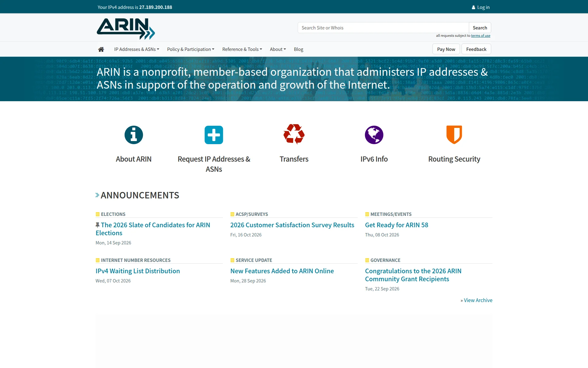Expand the Policy & Participation menu
This screenshot has width=588, height=368.
190,49
